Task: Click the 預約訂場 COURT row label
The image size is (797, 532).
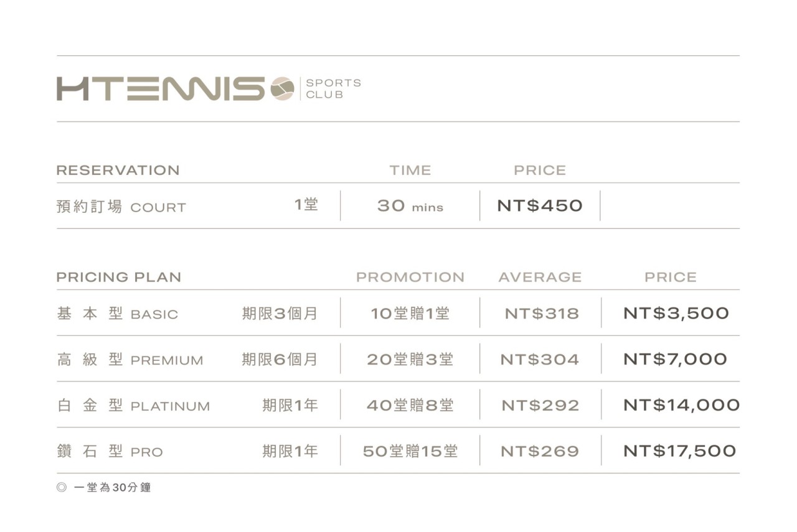Action: [121, 207]
